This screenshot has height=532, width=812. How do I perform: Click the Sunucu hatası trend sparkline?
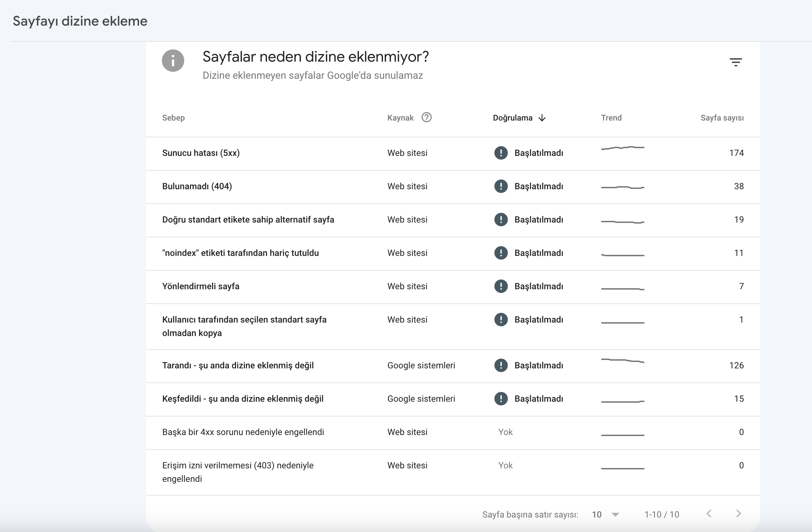point(623,148)
